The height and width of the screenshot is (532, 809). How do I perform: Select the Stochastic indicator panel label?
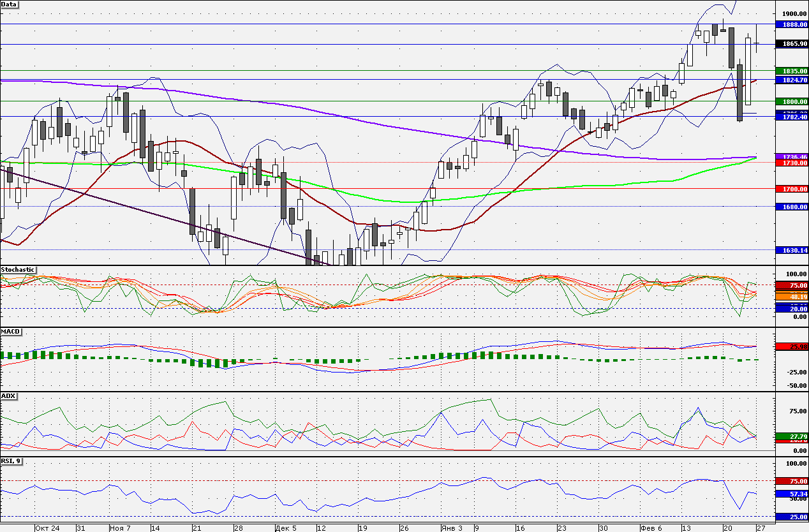(18, 270)
